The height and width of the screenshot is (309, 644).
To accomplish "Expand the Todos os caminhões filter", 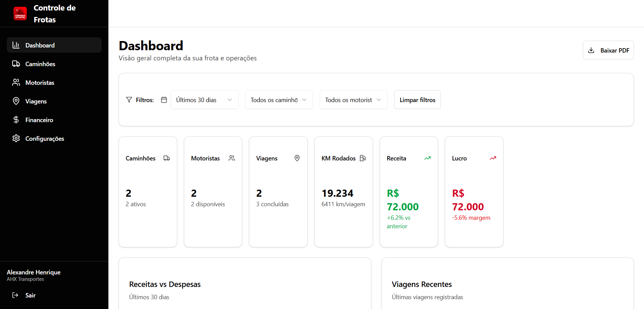I will [278, 99].
